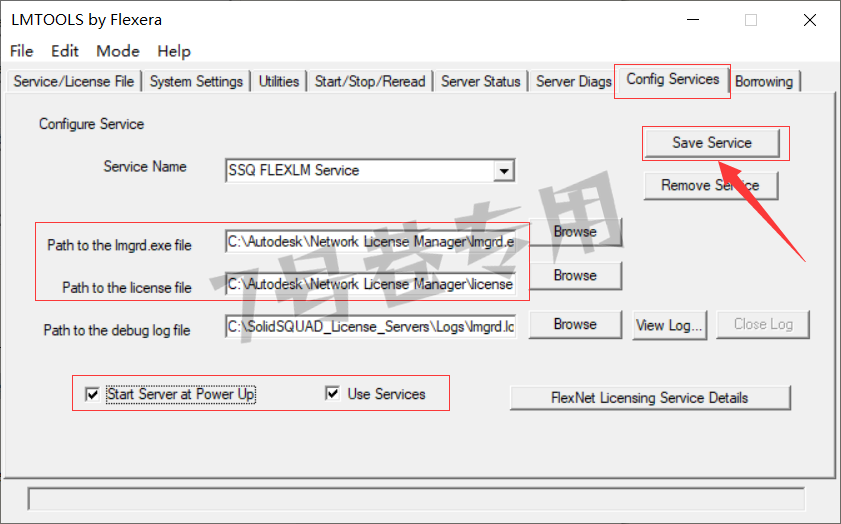Toggle Start Server at Power Up checkbox
This screenshot has height=524, width=841.
pos(92,395)
